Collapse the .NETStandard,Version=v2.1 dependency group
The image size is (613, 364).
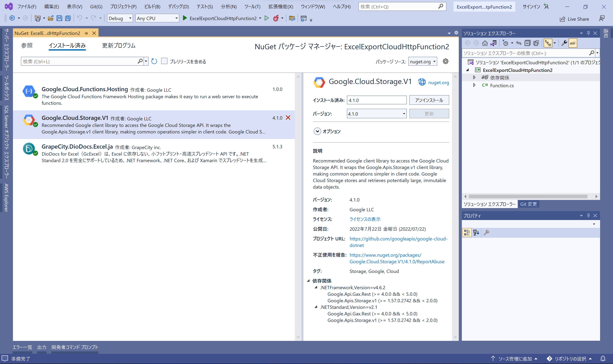316,307
